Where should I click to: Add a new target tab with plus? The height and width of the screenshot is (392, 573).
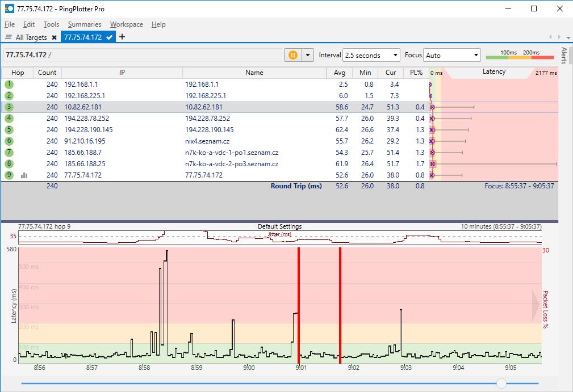pos(122,37)
